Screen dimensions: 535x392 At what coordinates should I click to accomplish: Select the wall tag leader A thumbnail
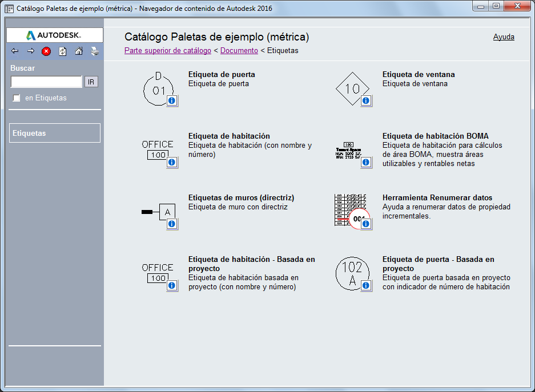pos(158,212)
